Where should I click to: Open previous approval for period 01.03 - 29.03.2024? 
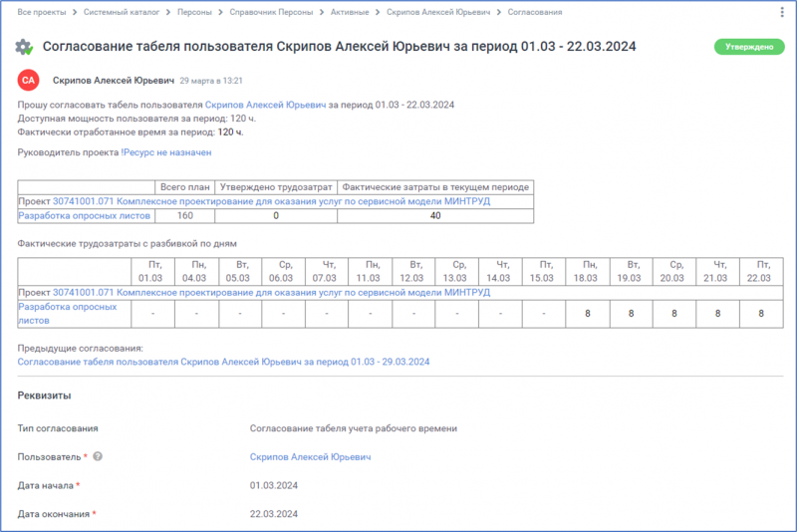click(x=229, y=363)
